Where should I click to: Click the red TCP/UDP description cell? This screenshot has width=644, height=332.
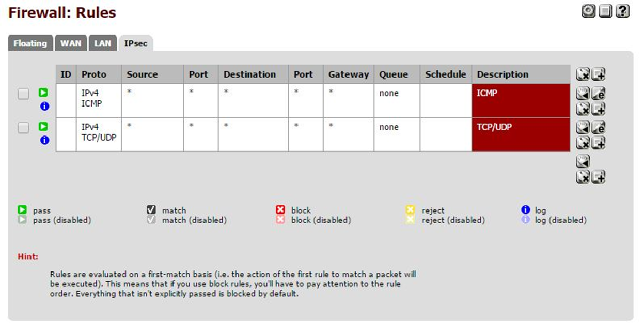(521, 134)
